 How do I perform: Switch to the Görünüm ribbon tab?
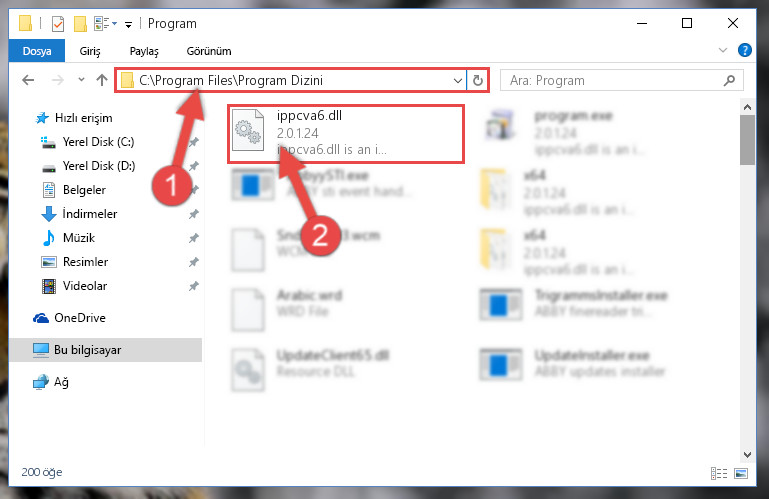coord(209,51)
